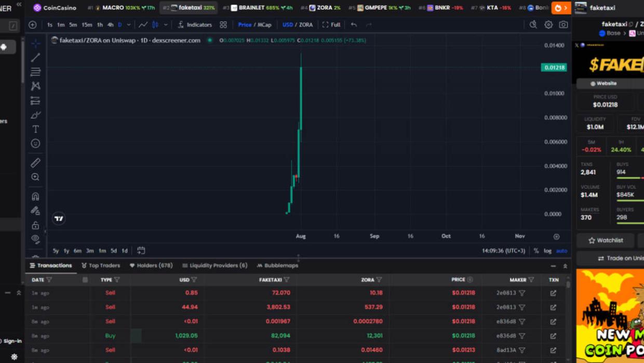This screenshot has width=644, height=363.
Task: Switch to Holders (678) tab
Action: (151, 265)
